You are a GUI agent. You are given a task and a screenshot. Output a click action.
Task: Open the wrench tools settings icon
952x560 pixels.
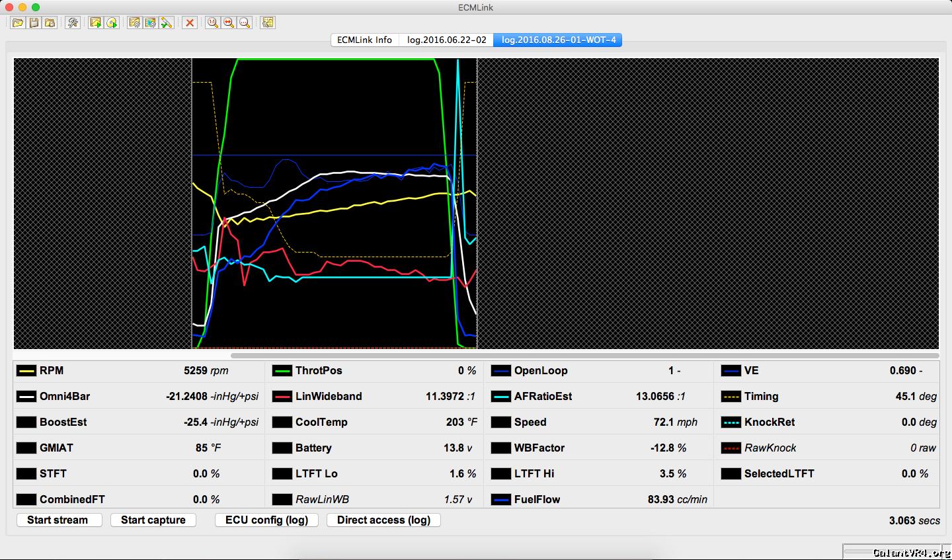(x=73, y=22)
